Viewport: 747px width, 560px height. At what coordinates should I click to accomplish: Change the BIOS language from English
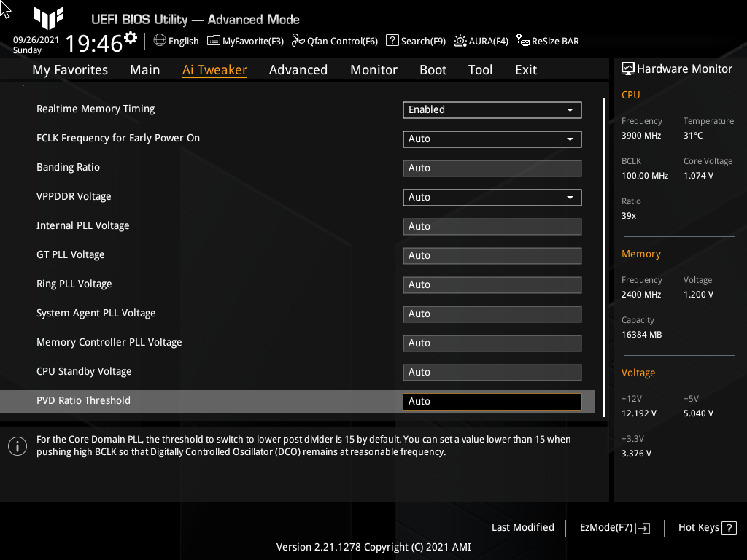(x=176, y=41)
